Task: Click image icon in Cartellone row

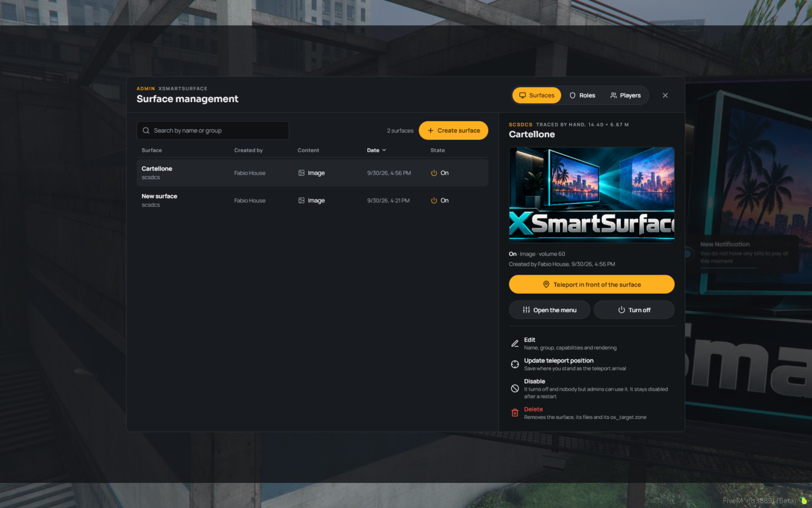Action: (301, 173)
